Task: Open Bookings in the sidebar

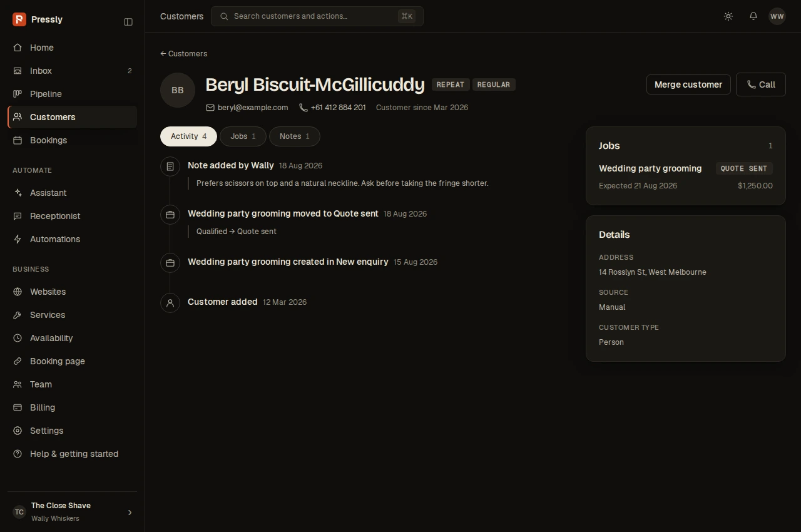Action: point(72,140)
